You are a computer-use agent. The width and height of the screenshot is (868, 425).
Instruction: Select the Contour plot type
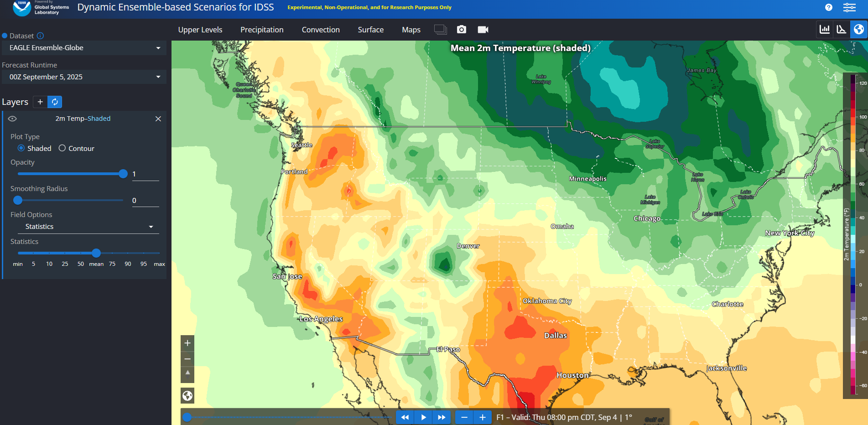(x=62, y=148)
